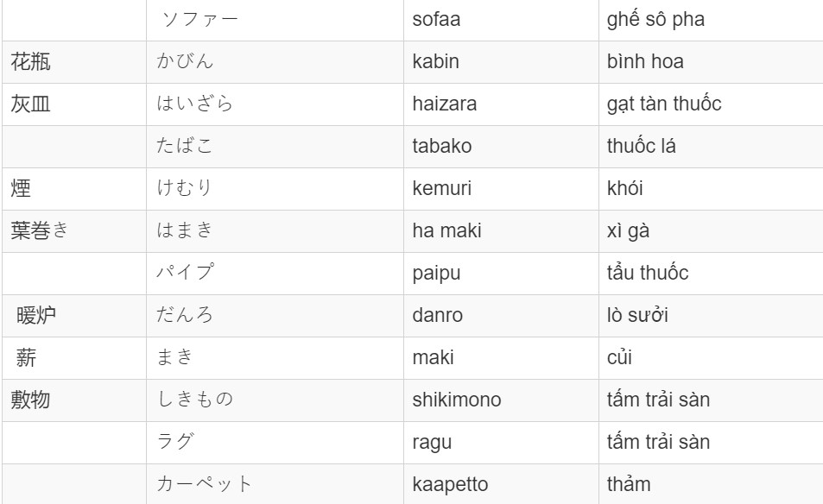Select the word sofaa in top row
This screenshot has height=504, width=823.
[x=436, y=19]
